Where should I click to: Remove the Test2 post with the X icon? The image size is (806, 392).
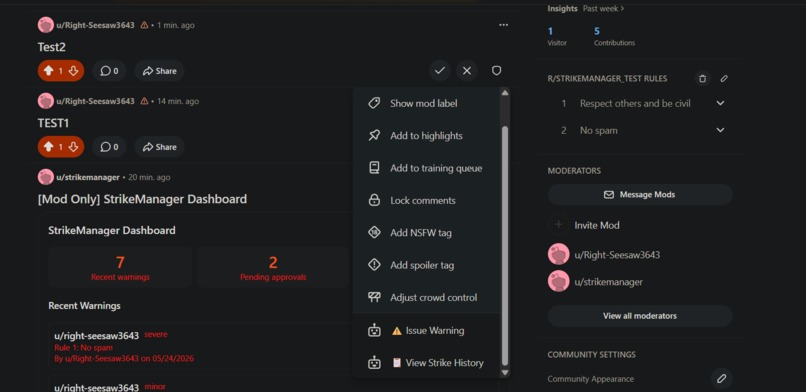[x=467, y=71]
